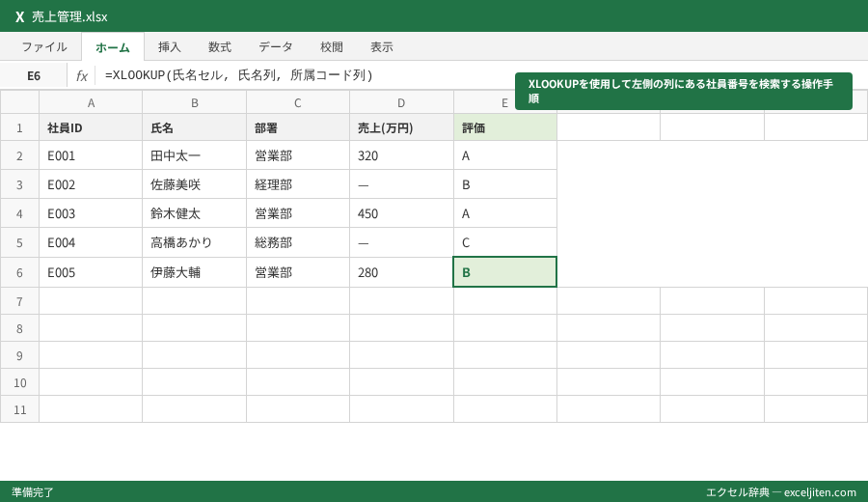Select the 評価 header cell
This screenshot has height=502, width=868.
tap(504, 127)
